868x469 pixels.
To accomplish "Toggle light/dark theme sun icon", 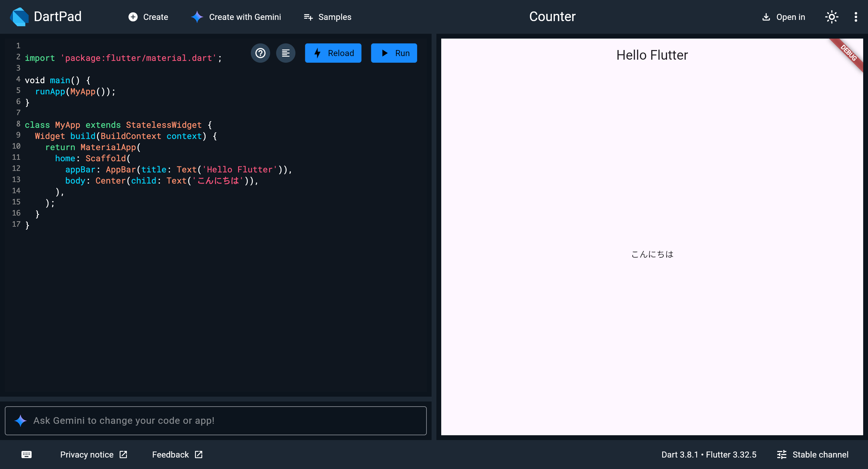I will pos(831,17).
